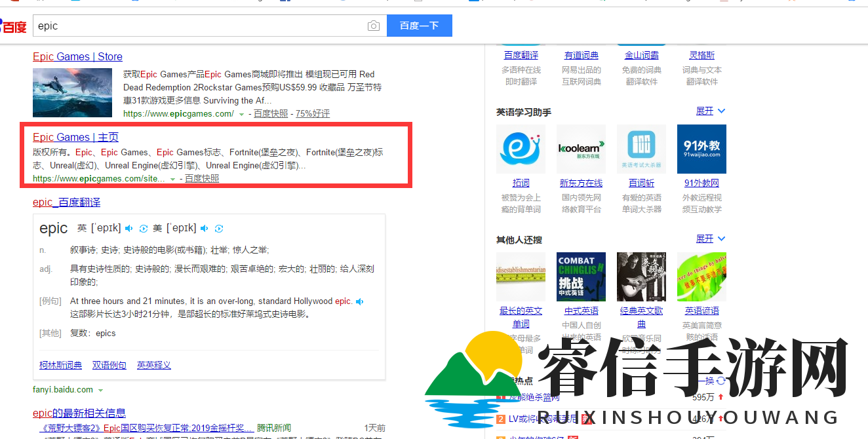Play the American pronunciation speaker icon
The height and width of the screenshot is (439, 868).
coord(205,228)
